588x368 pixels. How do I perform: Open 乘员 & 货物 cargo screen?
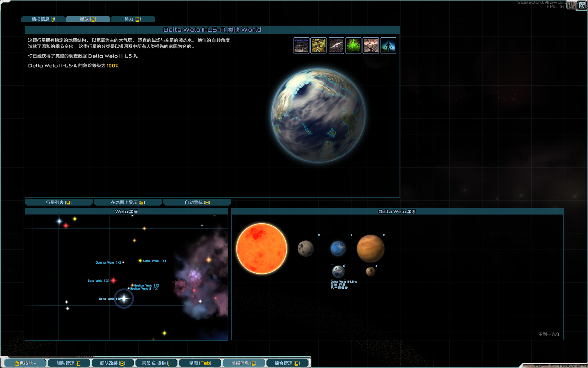tap(156, 363)
